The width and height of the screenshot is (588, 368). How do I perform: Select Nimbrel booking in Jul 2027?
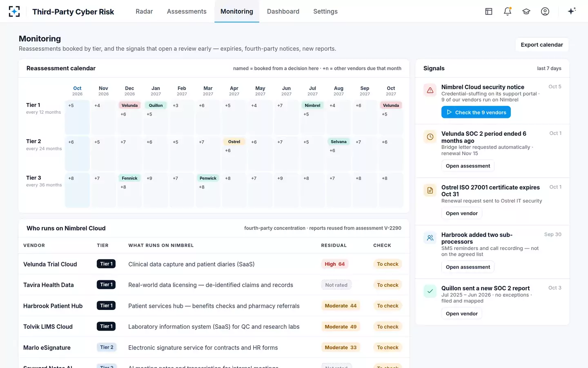pos(312,105)
